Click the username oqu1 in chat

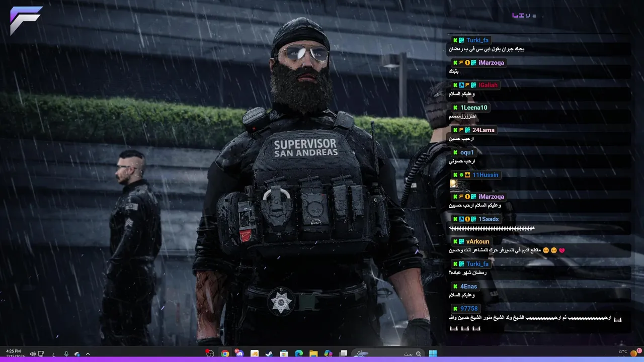pyautogui.click(x=467, y=152)
